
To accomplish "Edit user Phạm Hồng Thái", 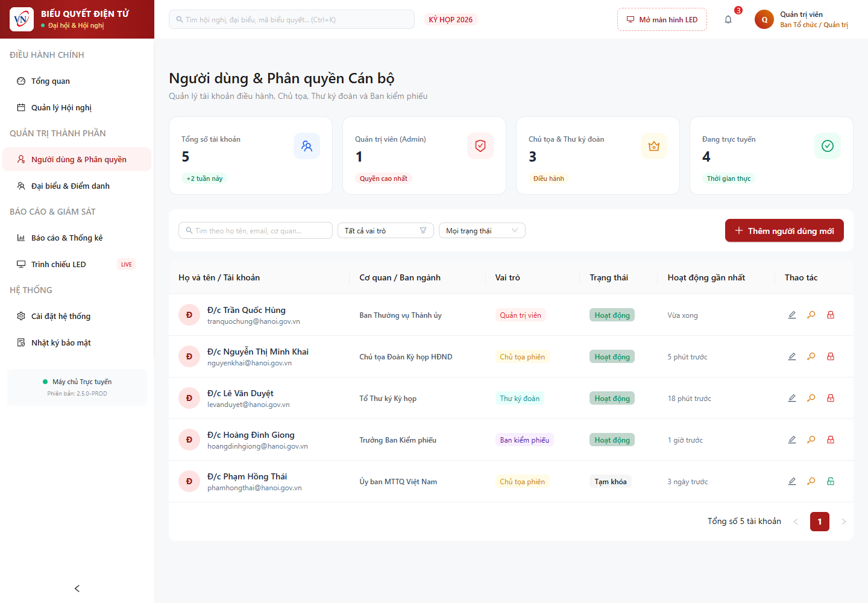I will pos(792,481).
